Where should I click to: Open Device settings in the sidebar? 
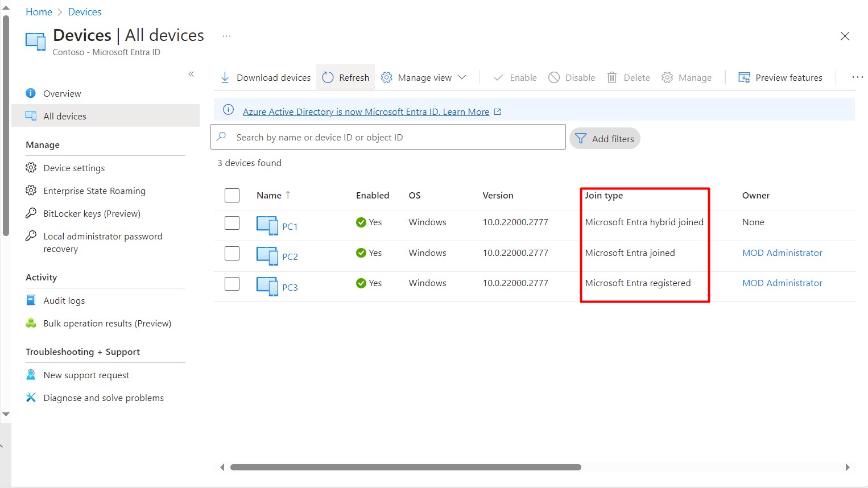[x=74, y=168]
